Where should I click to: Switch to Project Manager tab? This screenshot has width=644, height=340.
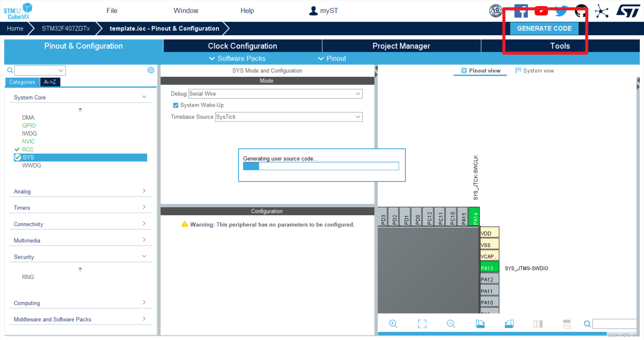pyautogui.click(x=401, y=46)
